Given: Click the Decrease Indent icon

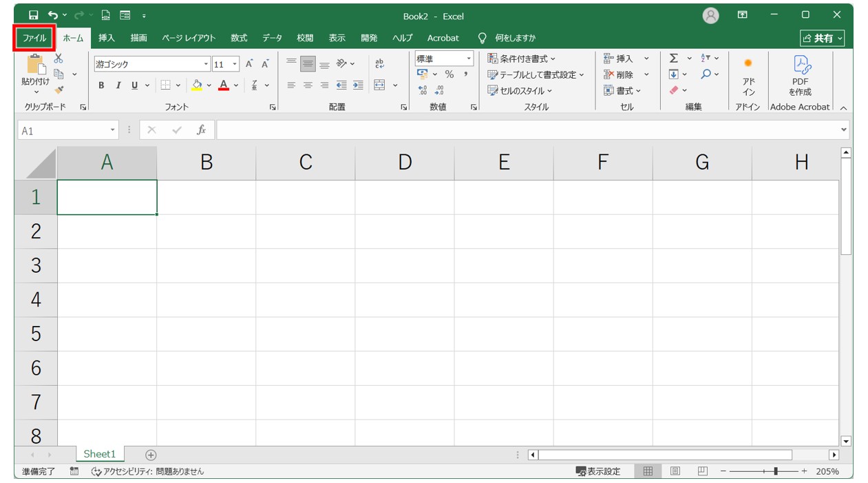Looking at the screenshot, I should tap(341, 85).
